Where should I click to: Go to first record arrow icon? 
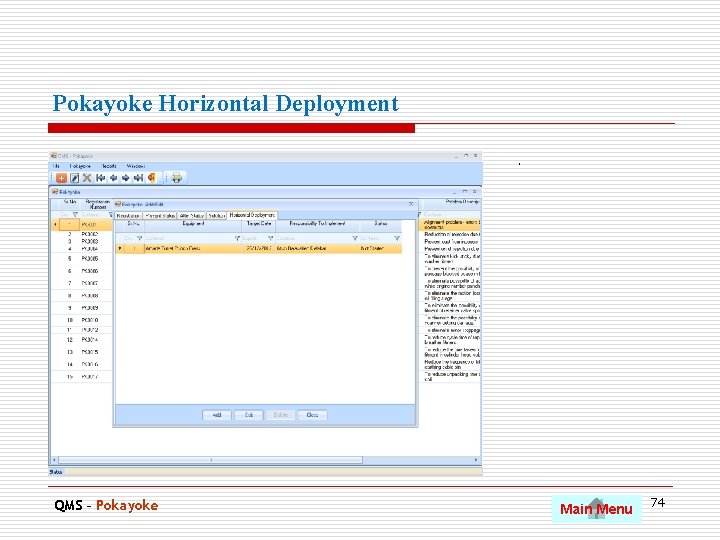pyautogui.click(x=101, y=178)
